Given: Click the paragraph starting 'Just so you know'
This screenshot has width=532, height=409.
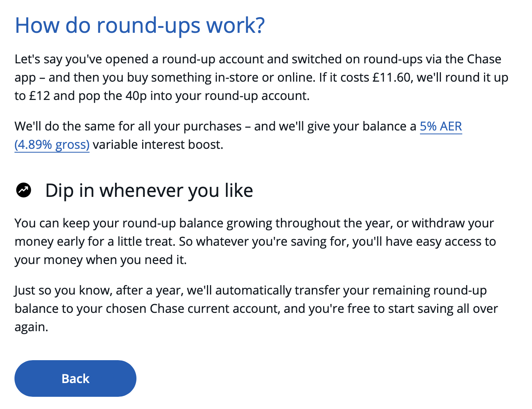Looking at the screenshot, I should click(256, 309).
